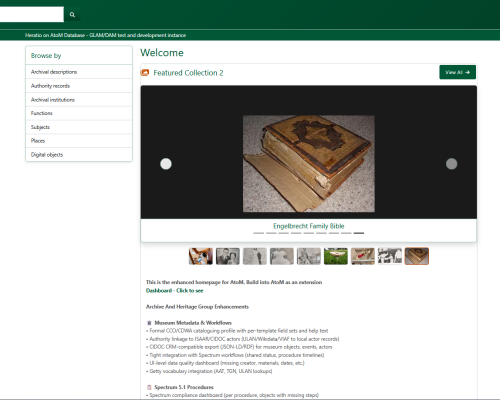
Task: Open the large family Bible carousel image
Action: 309,164
